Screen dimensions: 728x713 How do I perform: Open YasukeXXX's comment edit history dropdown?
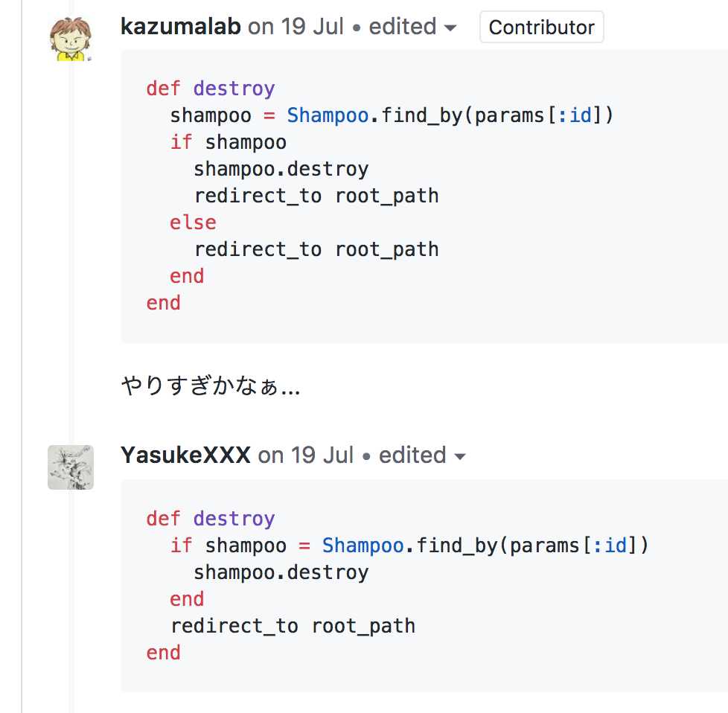coord(422,455)
